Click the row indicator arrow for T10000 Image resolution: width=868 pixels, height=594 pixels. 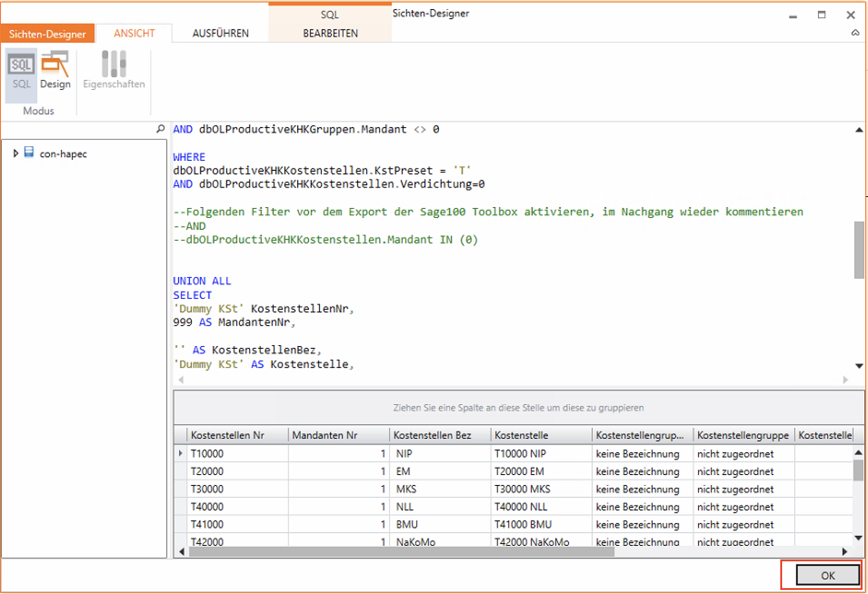180,453
